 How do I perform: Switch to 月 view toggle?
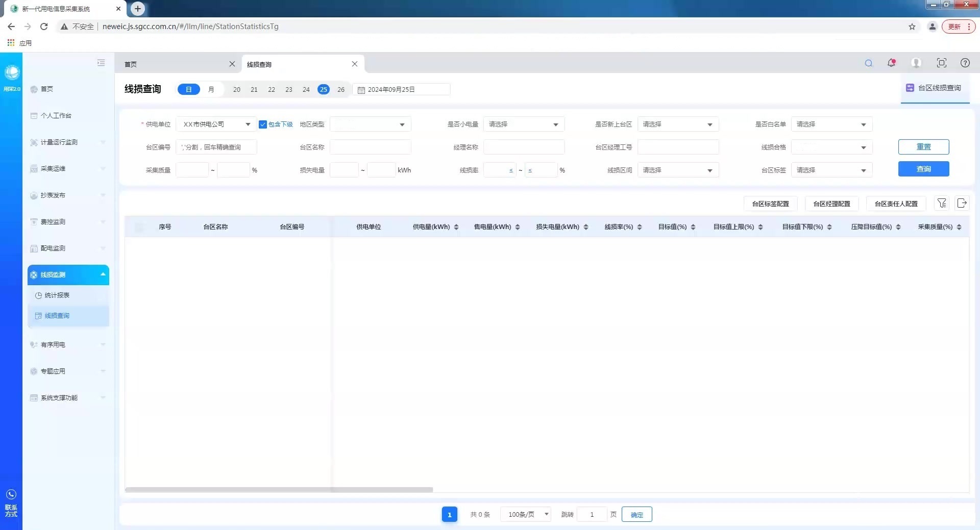[x=211, y=89]
